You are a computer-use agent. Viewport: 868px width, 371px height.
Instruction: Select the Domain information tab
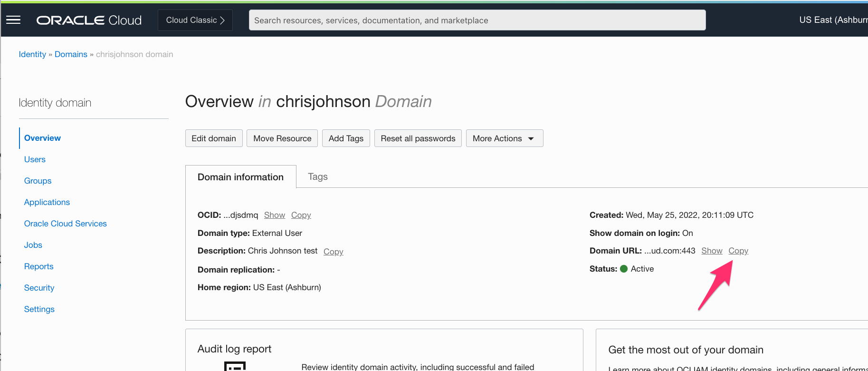(240, 177)
